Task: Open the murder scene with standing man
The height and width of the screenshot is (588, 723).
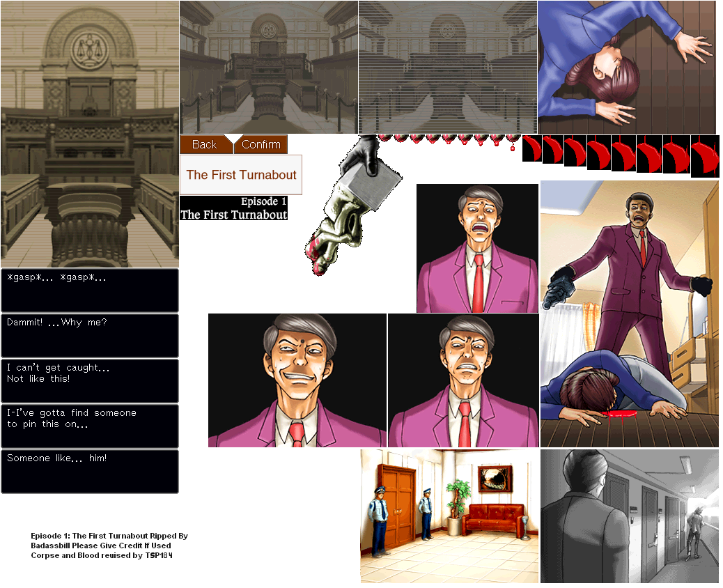Action: pyautogui.click(x=630, y=314)
